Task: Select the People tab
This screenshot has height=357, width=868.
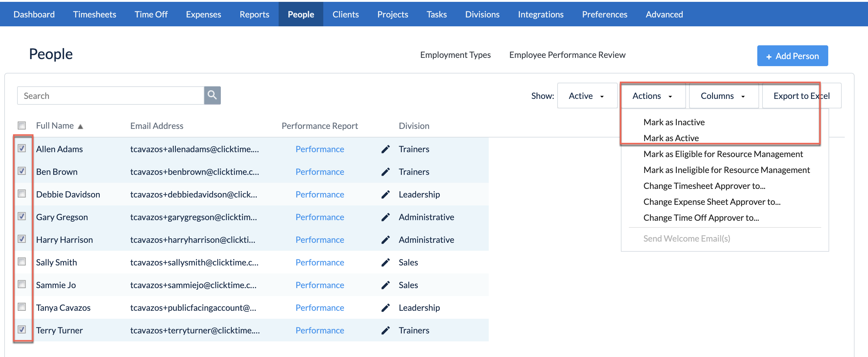Action: (301, 14)
